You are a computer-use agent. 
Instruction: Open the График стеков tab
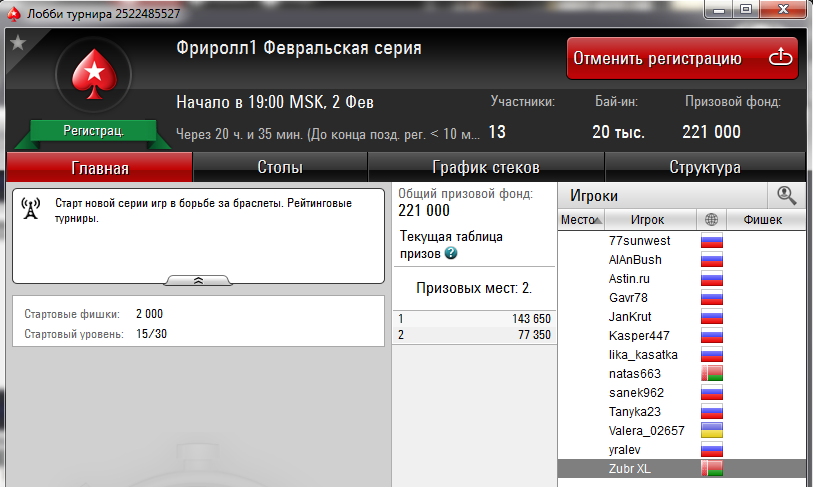[x=486, y=168]
